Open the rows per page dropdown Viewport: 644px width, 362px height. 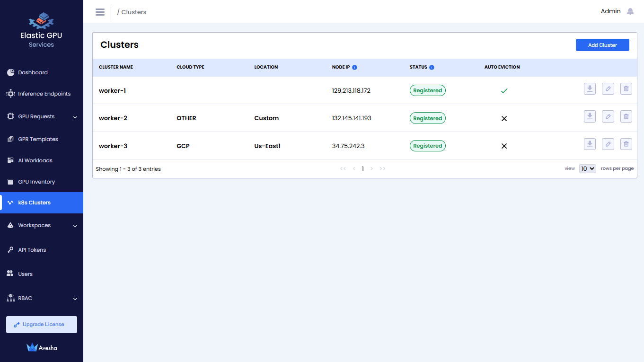587,168
